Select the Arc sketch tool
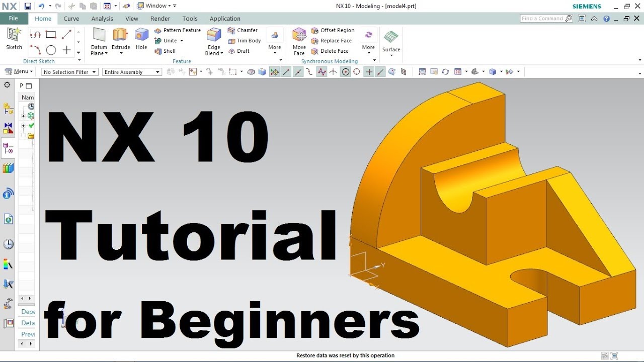The height and width of the screenshot is (362, 644). [x=35, y=50]
